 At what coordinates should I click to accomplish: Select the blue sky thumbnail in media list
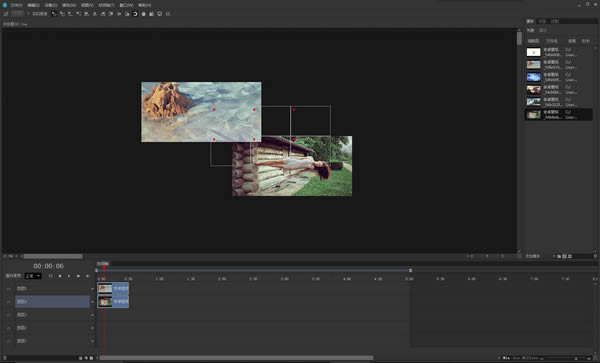[533, 77]
